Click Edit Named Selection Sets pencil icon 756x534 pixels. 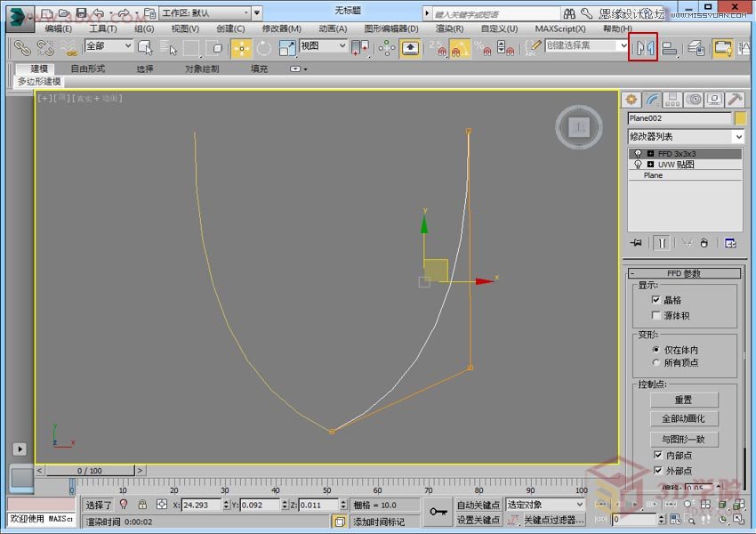[x=534, y=48]
